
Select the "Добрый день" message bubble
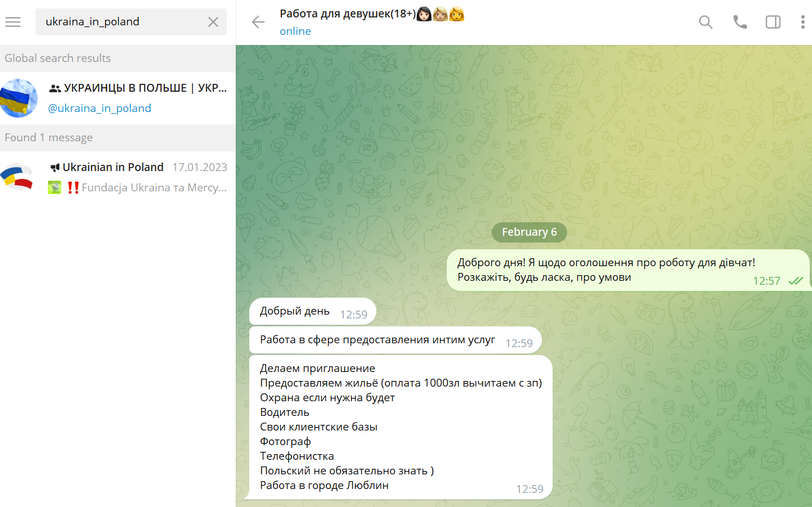coord(295,311)
